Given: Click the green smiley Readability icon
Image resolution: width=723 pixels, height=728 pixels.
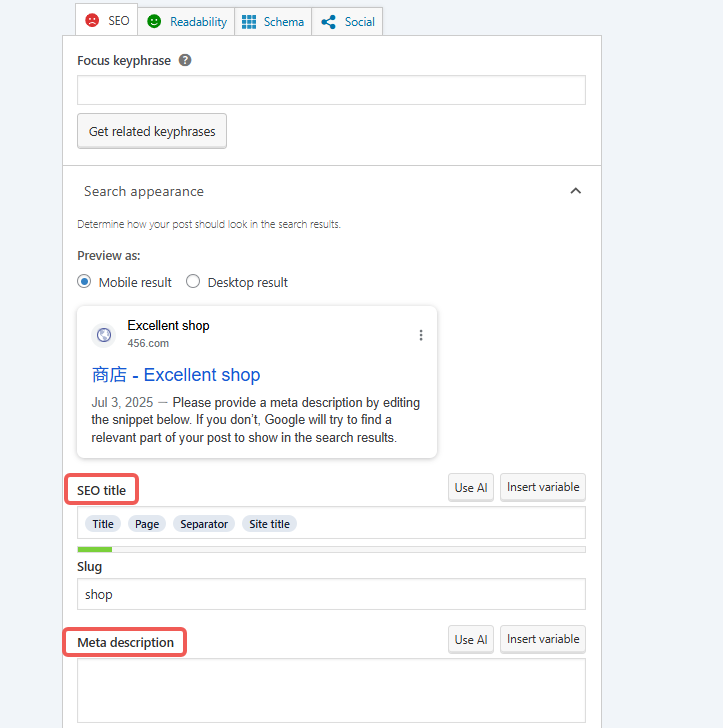Looking at the screenshot, I should [154, 21].
